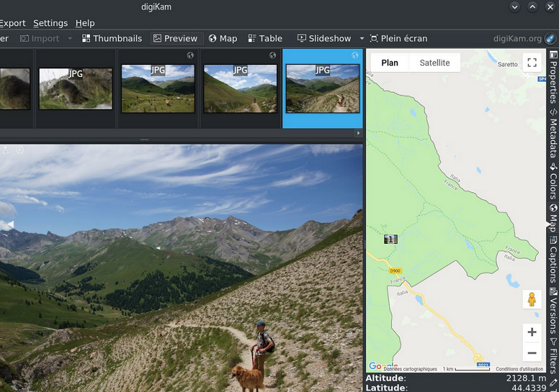
Task: Select Satellite map type
Action: click(x=435, y=63)
